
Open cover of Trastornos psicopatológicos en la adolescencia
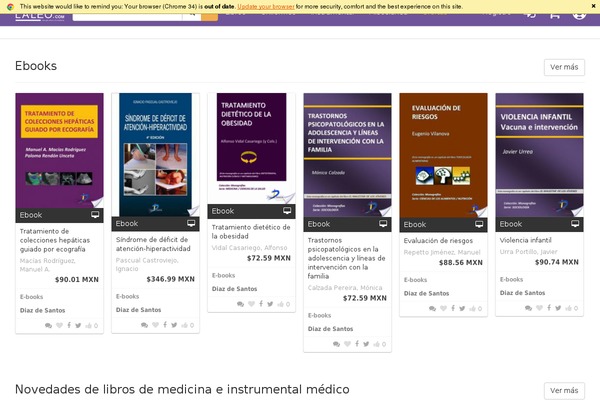tap(347, 155)
